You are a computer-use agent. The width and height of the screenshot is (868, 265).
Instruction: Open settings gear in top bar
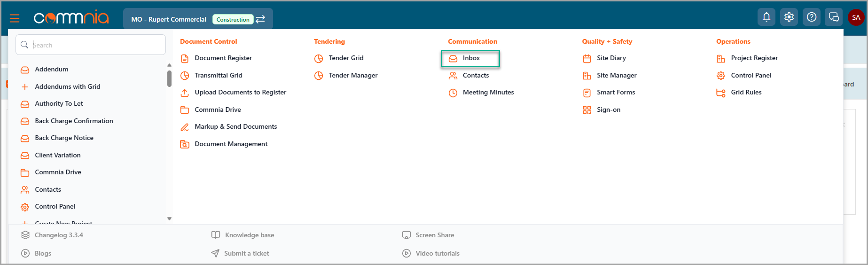[789, 17]
